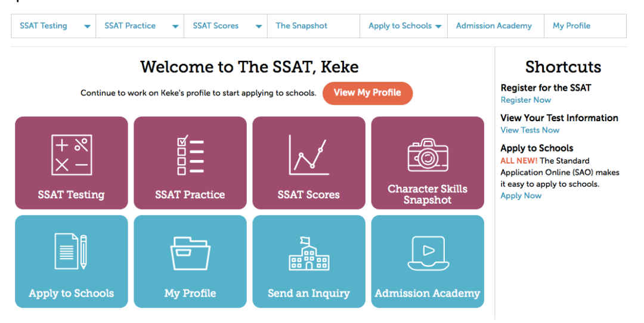Open Admission Academy in the navigation bar
This screenshot has width=644, height=323.
494,26
